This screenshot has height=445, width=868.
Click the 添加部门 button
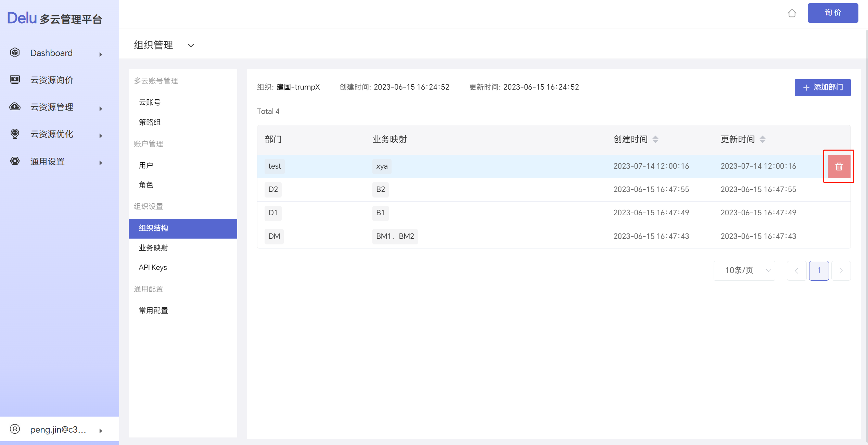click(x=822, y=87)
